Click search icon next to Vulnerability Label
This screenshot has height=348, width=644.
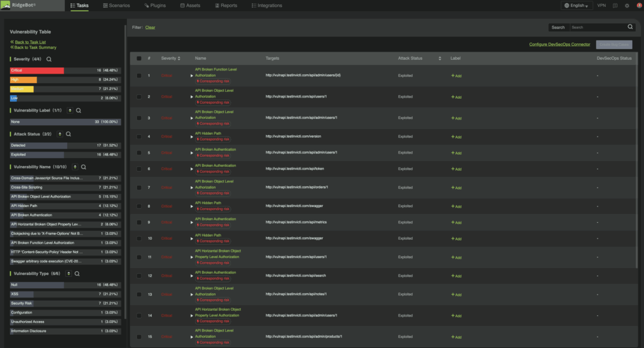(79, 111)
